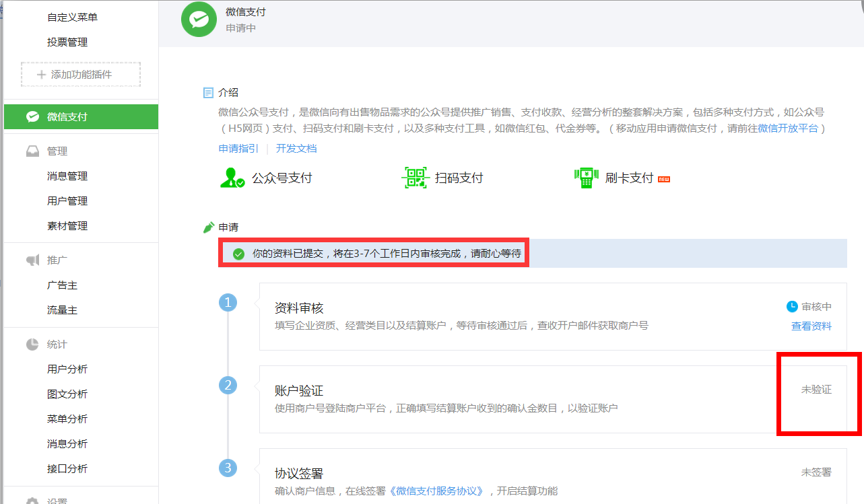The height and width of the screenshot is (504, 864).
Task: Open 自定义菜单 in the sidebar
Action: point(72,17)
